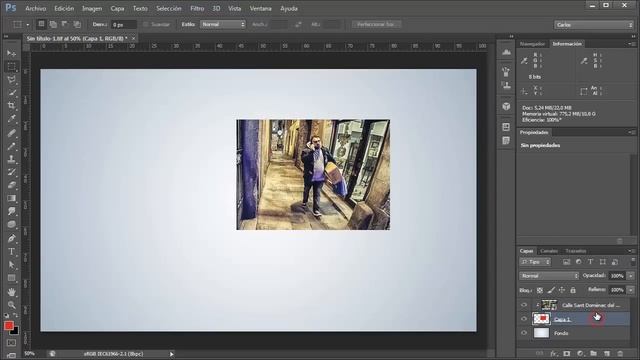Hide the Fondo layer

[524, 333]
